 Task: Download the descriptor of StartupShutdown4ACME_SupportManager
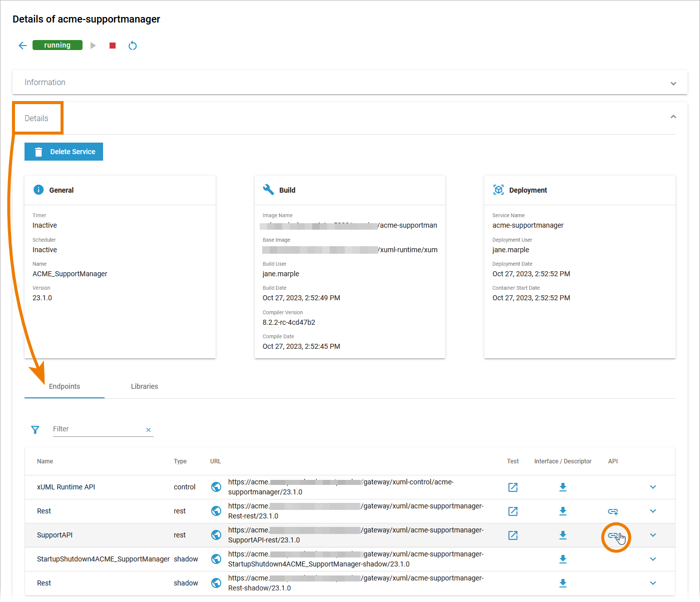(563, 559)
